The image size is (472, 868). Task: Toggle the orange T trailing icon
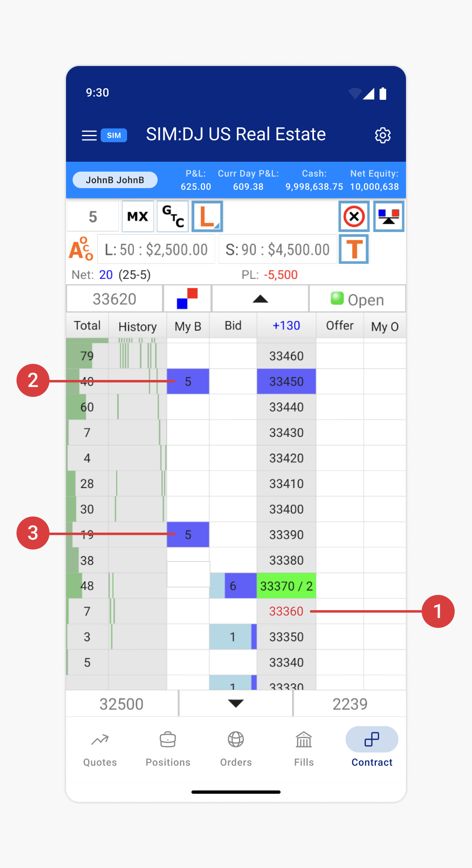pyautogui.click(x=354, y=249)
